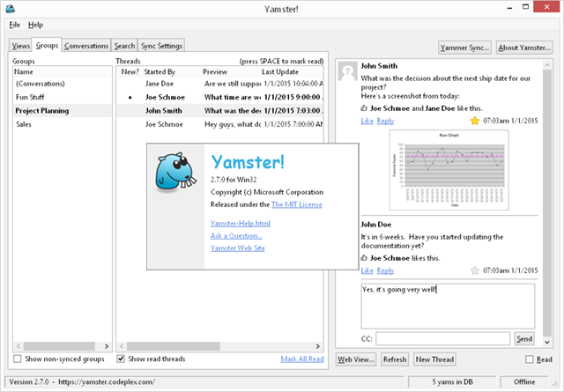
Task: Click thumbs-up icon beside Joe Schmoe likes this
Action: pyautogui.click(x=364, y=258)
